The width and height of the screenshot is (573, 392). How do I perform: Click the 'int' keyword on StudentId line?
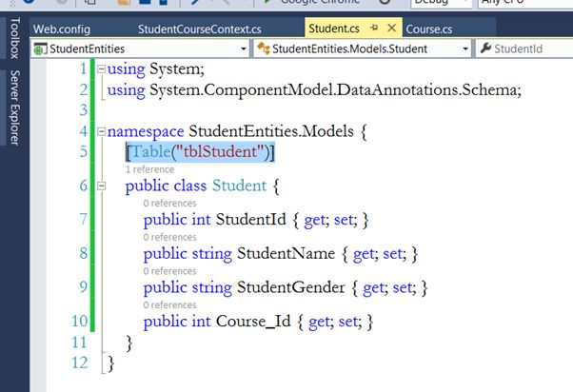pyautogui.click(x=202, y=220)
